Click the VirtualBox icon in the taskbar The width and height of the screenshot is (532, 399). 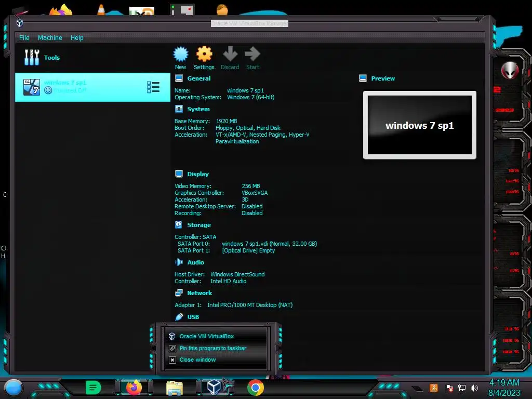[x=215, y=387]
